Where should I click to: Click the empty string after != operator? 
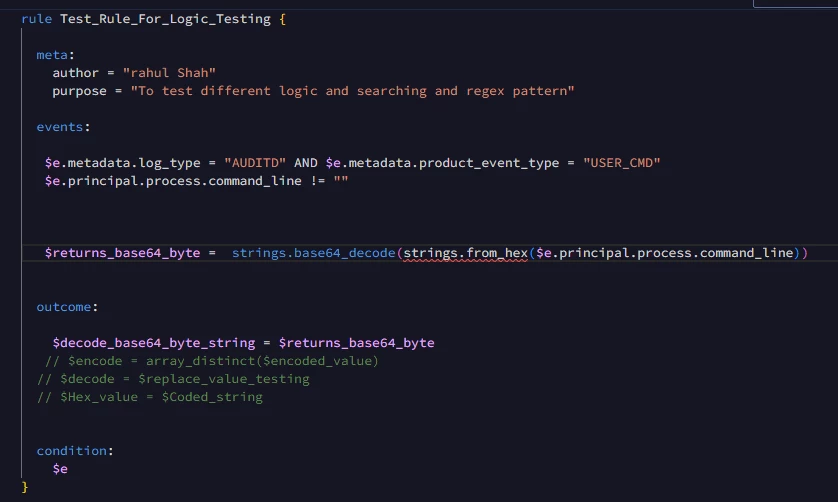coord(341,181)
